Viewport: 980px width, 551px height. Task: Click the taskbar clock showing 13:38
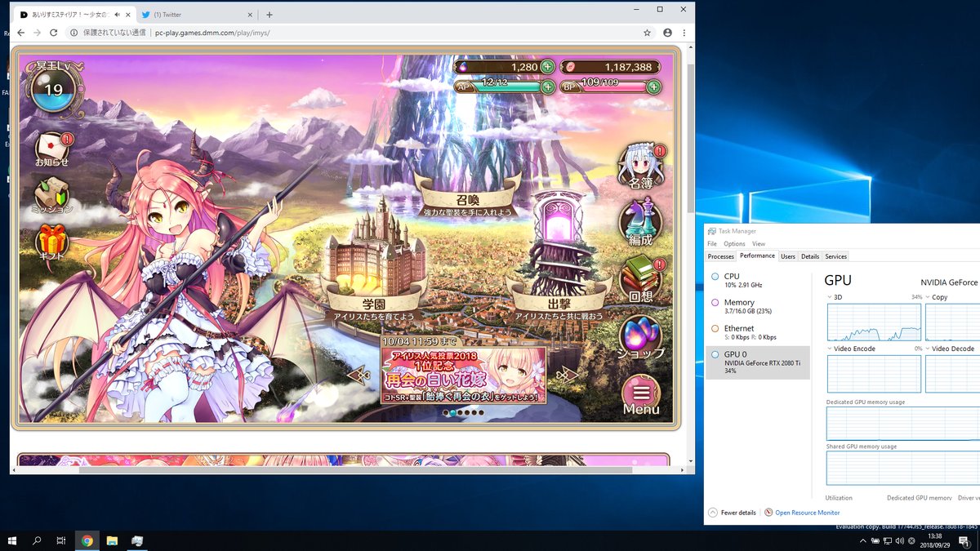[936, 541]
